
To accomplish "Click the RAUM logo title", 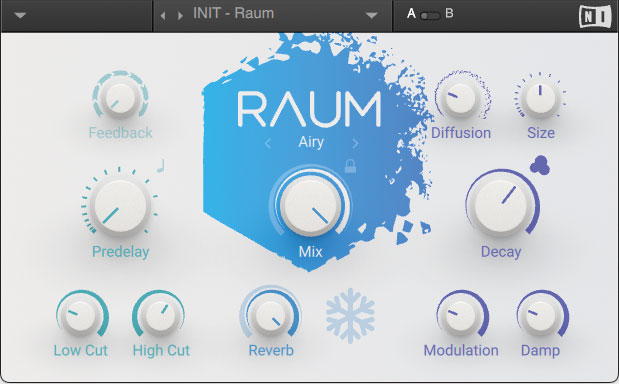I will pyautogui.click(x=310, y=109).
